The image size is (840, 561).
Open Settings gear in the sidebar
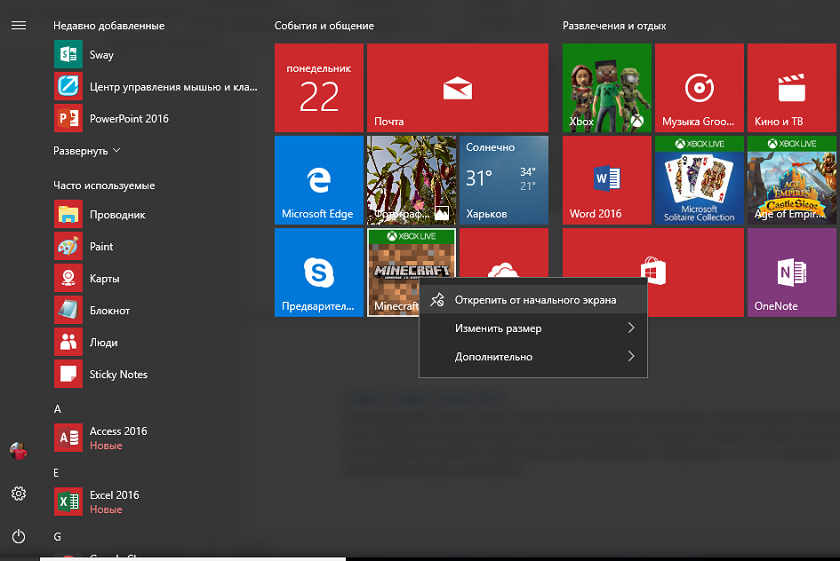point(19,493)
